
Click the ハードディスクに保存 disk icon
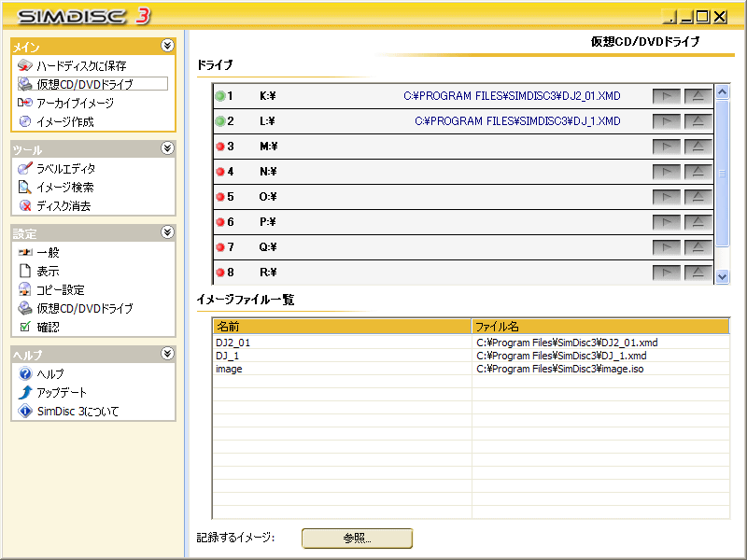(x=25, y=65)
